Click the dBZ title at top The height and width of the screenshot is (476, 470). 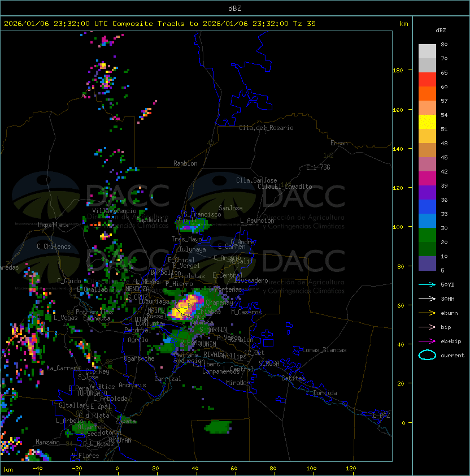235,8
